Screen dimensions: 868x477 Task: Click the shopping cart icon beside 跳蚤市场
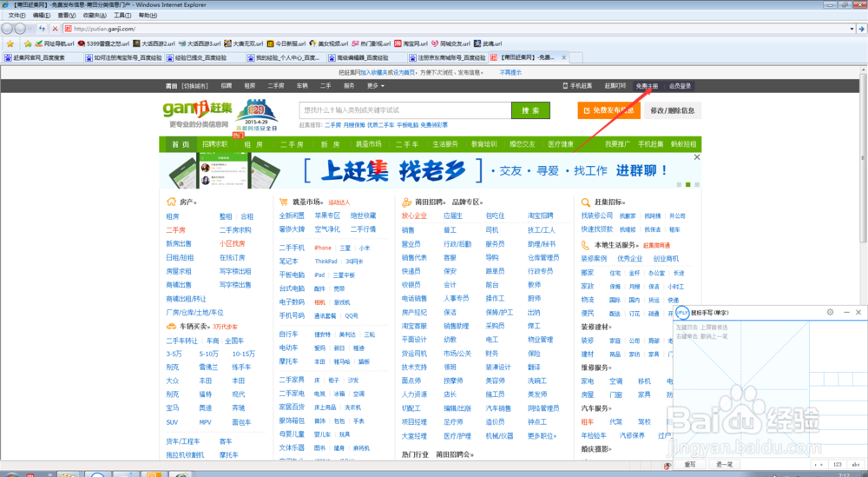coord(284,202)
